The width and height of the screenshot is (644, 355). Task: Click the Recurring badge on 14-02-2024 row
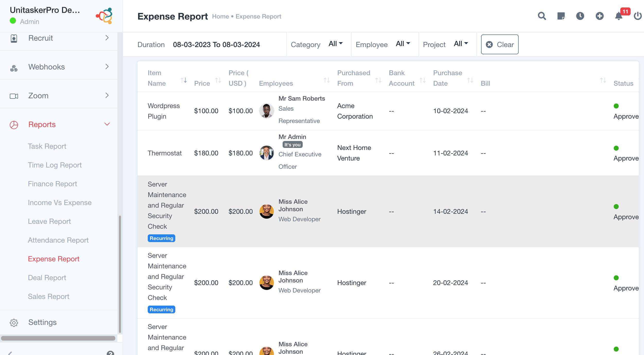tap(161, 238)
